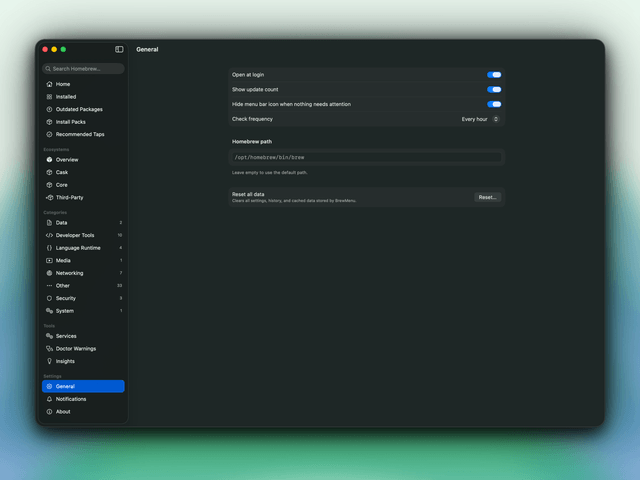This screenshot has height=480, width=640.
Task: Click the Recommended Taps checkmark icon
Action: coord(49,134)
